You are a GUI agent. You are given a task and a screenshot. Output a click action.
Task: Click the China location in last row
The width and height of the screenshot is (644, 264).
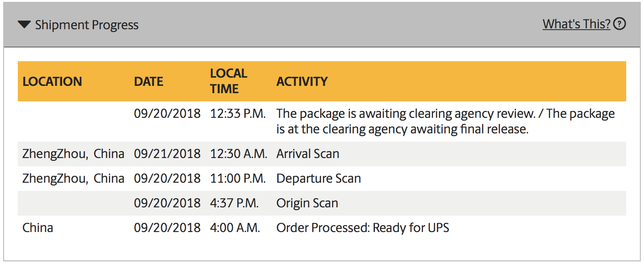coord(37,228)
